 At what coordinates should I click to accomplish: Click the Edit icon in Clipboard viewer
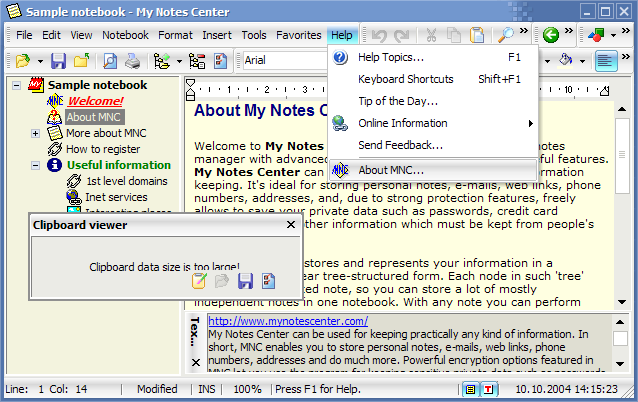click(199, 281)
